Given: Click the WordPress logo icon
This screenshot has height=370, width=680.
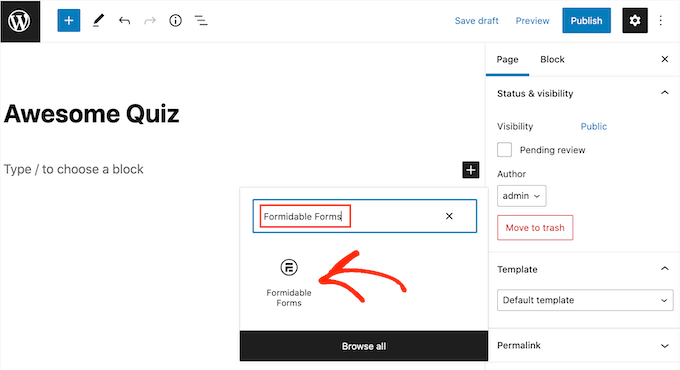Looking at the screenshot, I should [20, 21].
